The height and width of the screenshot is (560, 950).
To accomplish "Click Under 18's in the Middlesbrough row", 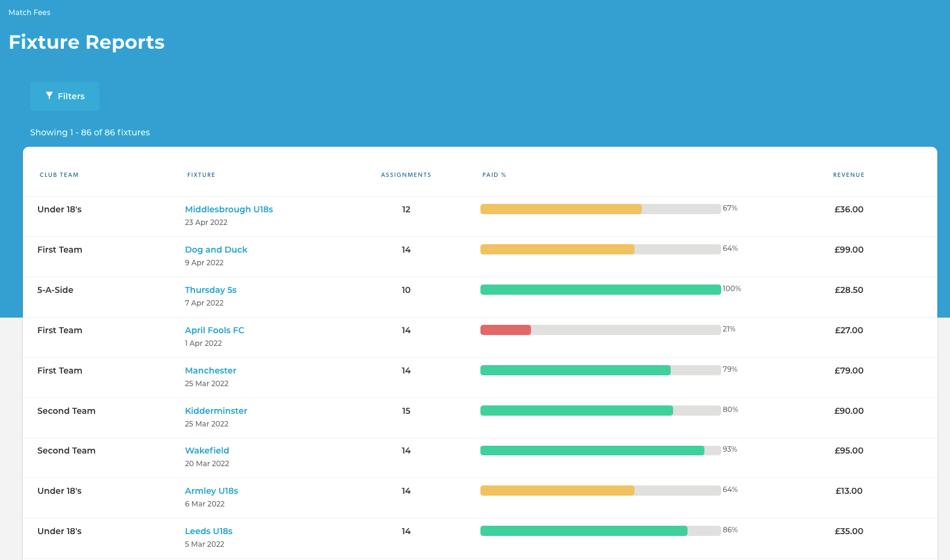I will tap(60, 209).
